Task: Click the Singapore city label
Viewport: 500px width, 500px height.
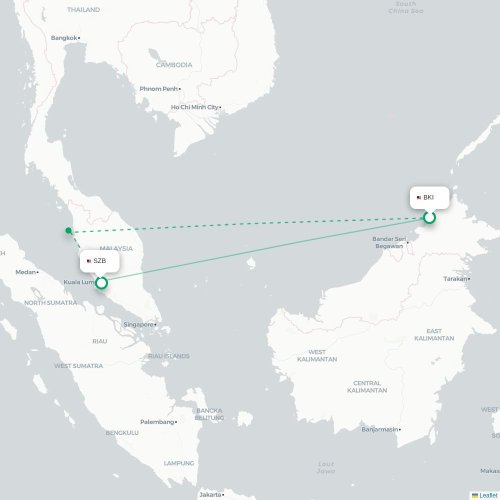Action: [138, 324]
